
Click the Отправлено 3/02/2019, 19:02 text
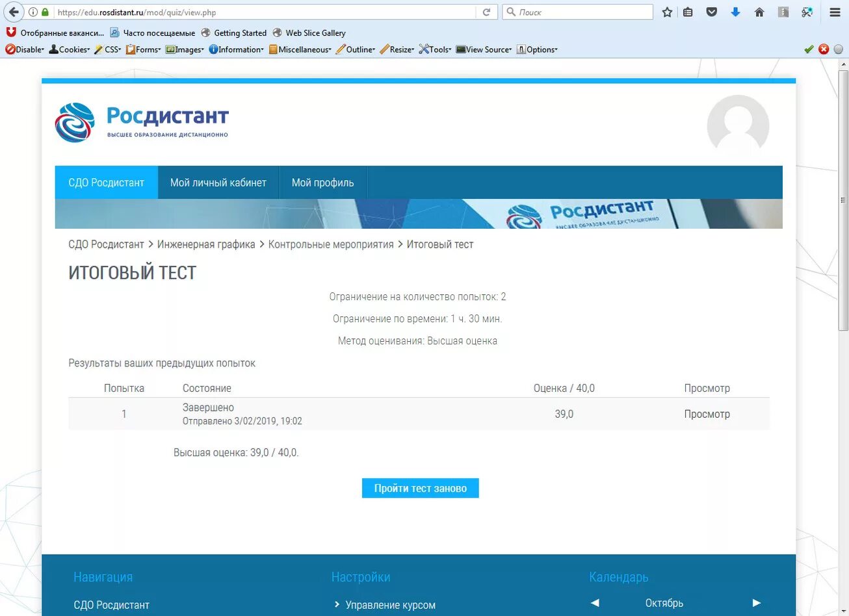click(x=242, y=421)
